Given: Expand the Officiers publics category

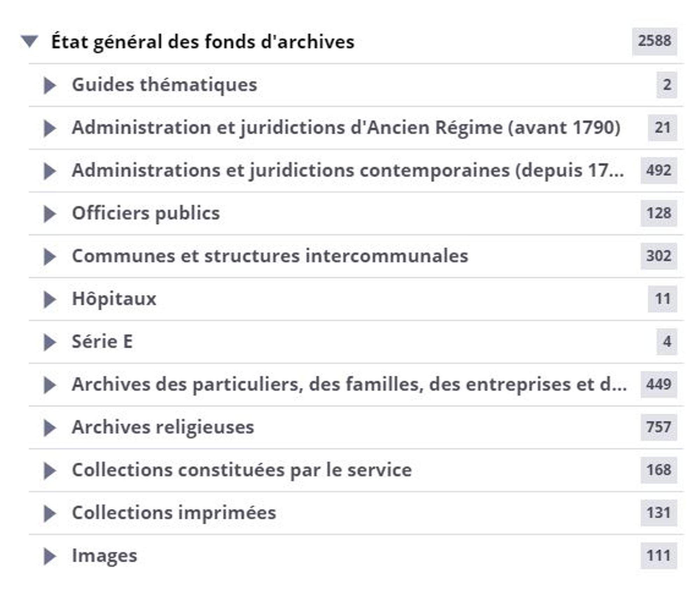Looking at the screenshot, I should pos(50,213).
